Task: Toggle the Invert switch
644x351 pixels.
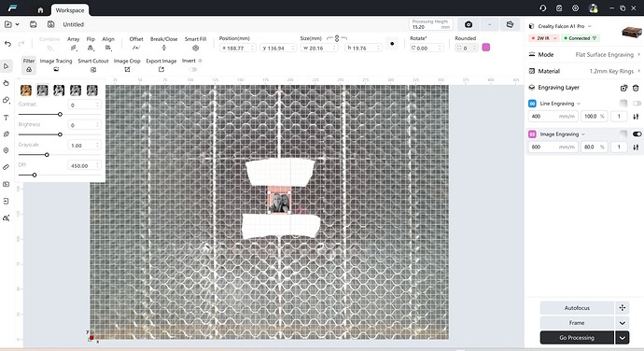Action: (x=192, y=69)
